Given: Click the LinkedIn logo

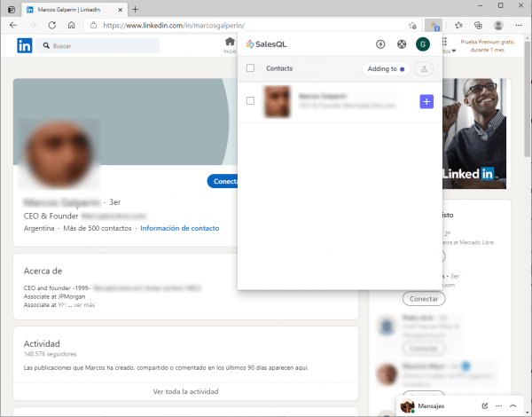Looking at the screenshot, I should tap(25, 45).
